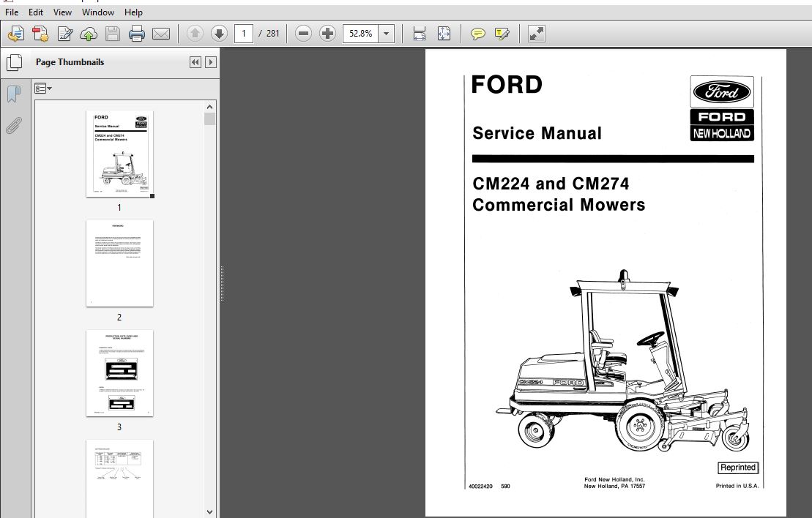
Task: Click the 'Service Manual' heading in document
Action: pyautogui.click(x=537, y=133)
